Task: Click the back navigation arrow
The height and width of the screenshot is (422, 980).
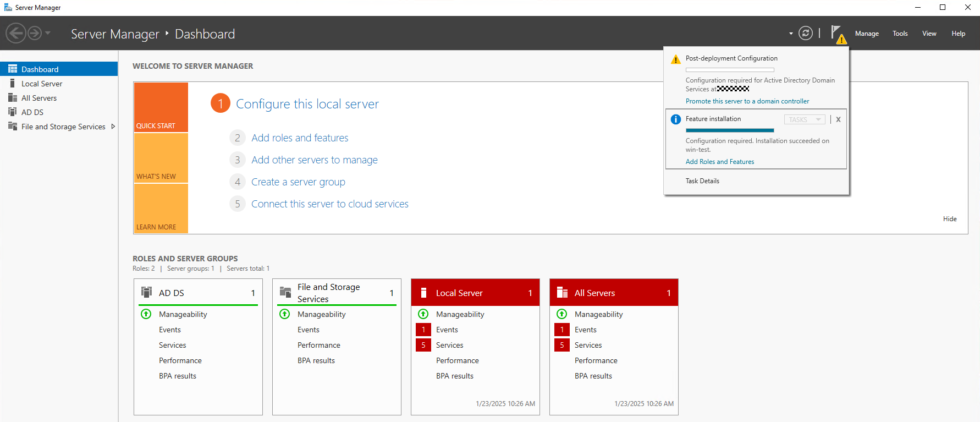Action: [16, 34]
